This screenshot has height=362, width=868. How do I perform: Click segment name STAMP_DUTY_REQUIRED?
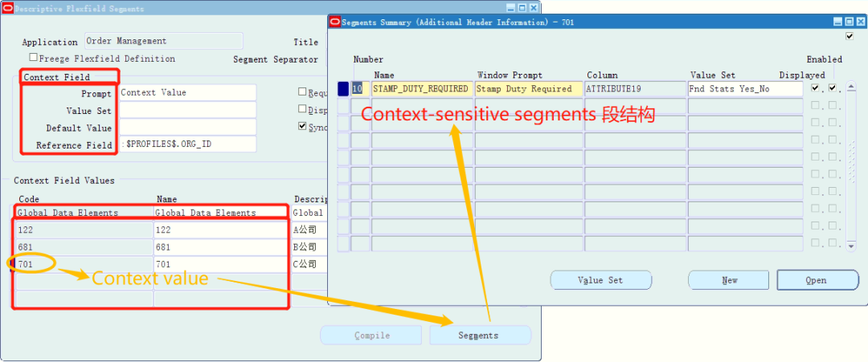[x=422, y=88]
